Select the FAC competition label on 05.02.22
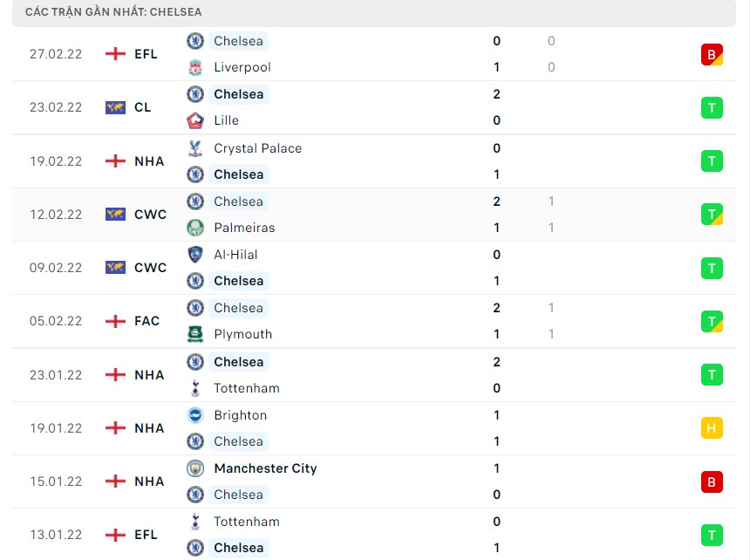The height and width of the screenshot is (560, 750). 147,321
